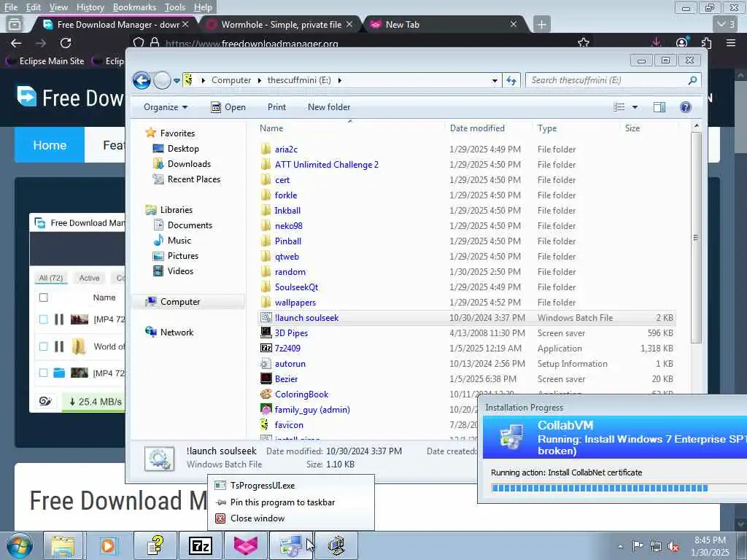
Task: Toggle the select-all checkbox beside Name
Action: pos(43,297)
